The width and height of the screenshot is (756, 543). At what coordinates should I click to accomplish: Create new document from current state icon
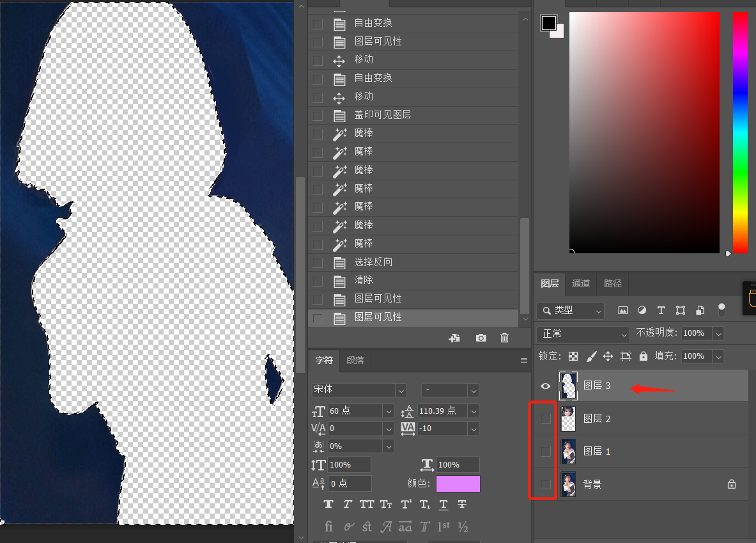(x=454, y=338)
